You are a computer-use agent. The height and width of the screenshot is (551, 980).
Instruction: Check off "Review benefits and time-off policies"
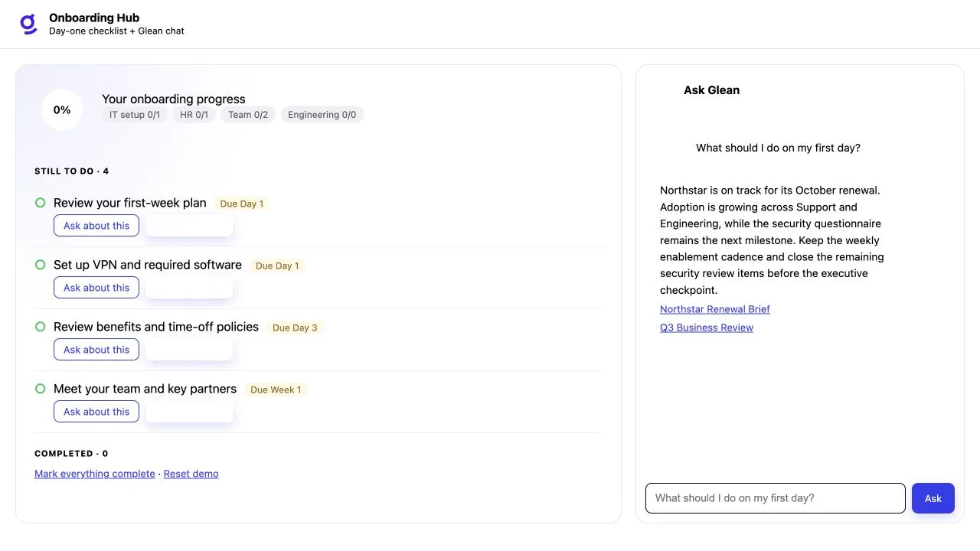41,327
